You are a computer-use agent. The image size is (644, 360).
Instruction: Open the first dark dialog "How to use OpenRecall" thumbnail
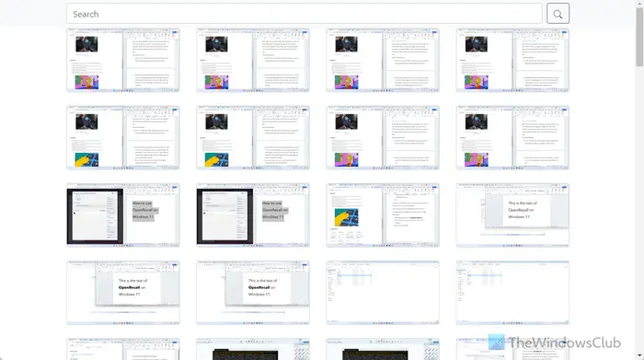click(x=123, y=215)
